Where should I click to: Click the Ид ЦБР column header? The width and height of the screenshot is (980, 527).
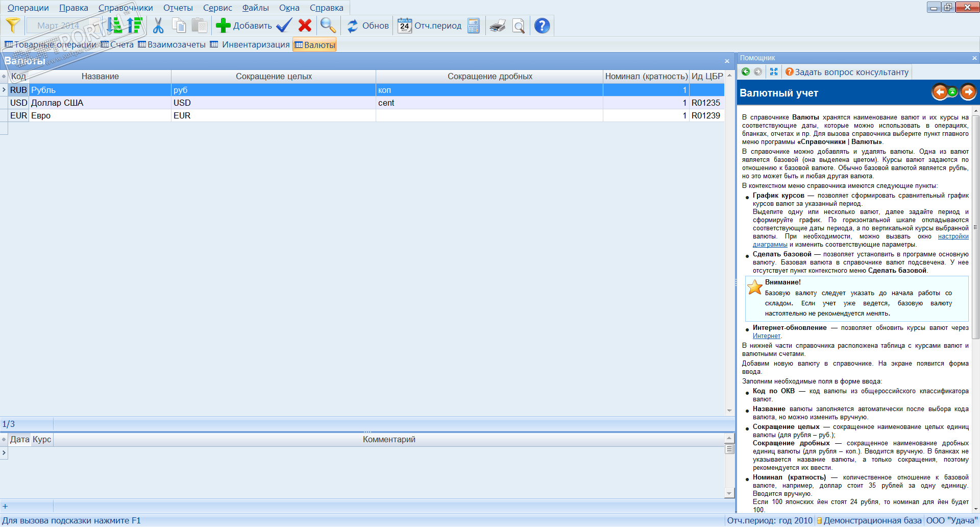[x=707, y=76]
